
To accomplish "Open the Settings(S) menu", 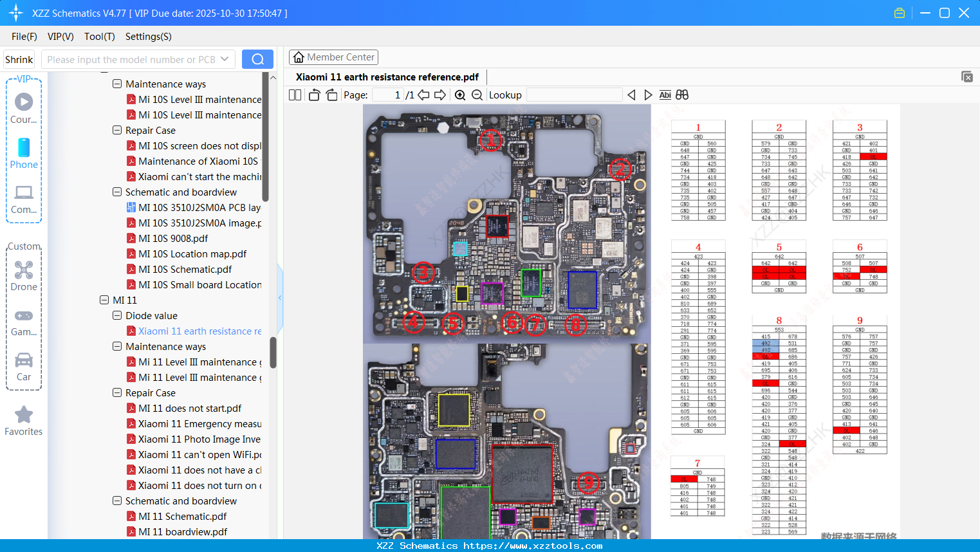I will point(148,37).
